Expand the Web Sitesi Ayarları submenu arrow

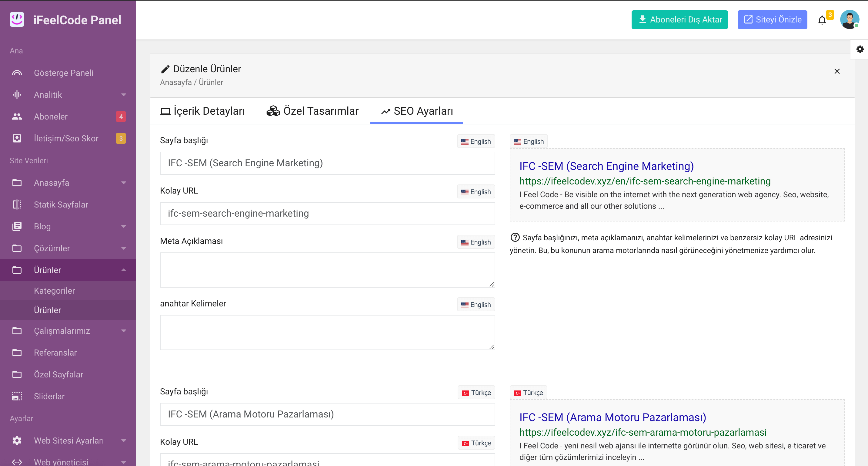[124, 441]
